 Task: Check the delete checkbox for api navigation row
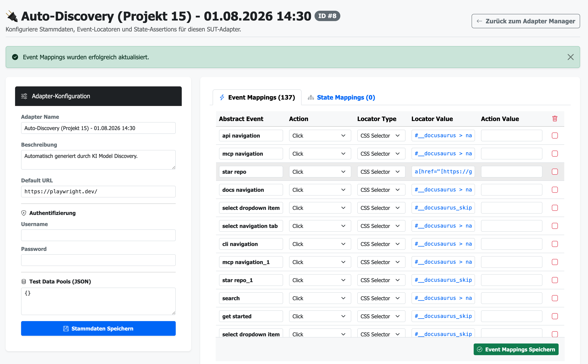tap(554, 136)
